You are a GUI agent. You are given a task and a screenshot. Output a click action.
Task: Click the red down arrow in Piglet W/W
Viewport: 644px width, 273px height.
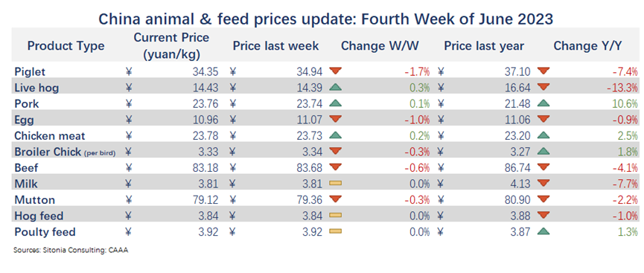[335, 71]
